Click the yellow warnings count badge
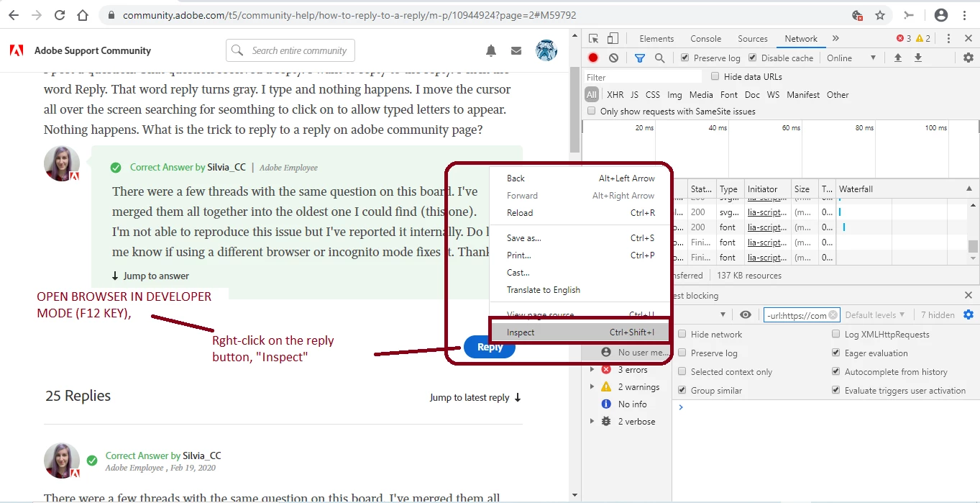The height and width of the screenshot is (503, 980). point(923,39)
